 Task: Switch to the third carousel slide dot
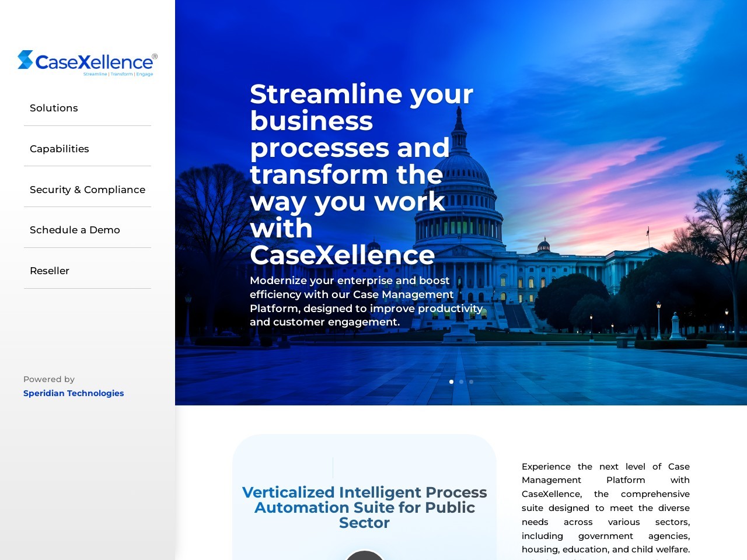click(x=471, y=381)
